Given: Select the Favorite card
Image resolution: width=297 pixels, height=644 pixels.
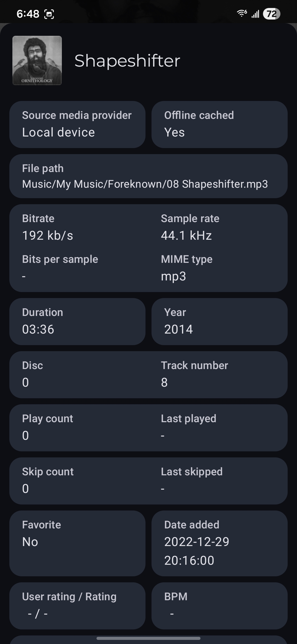Looking at the screenshot, I should point(77,543).
